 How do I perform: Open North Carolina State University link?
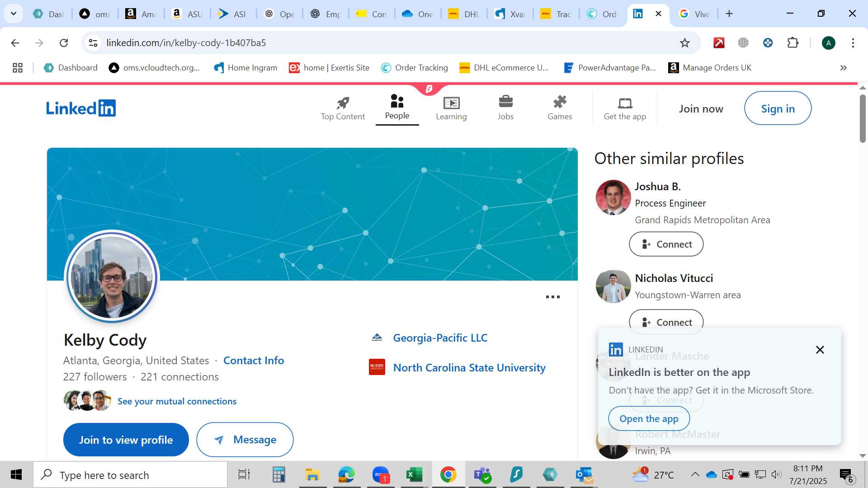(x=469, y=367)
